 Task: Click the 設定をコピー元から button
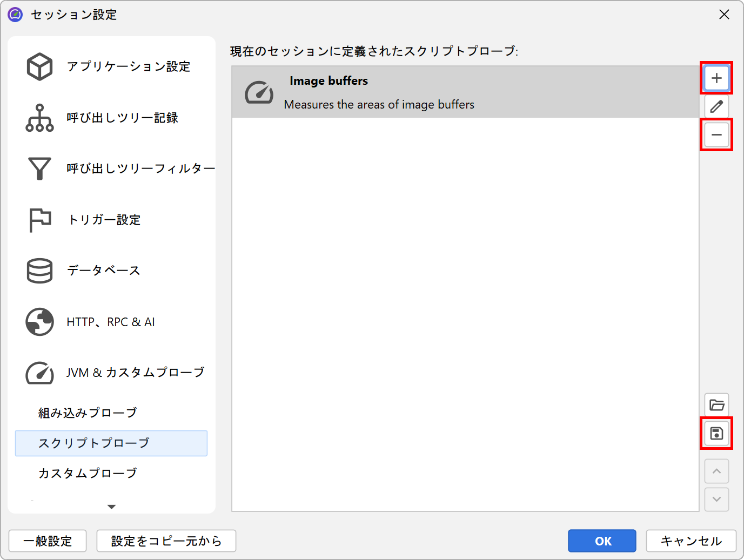166,541
